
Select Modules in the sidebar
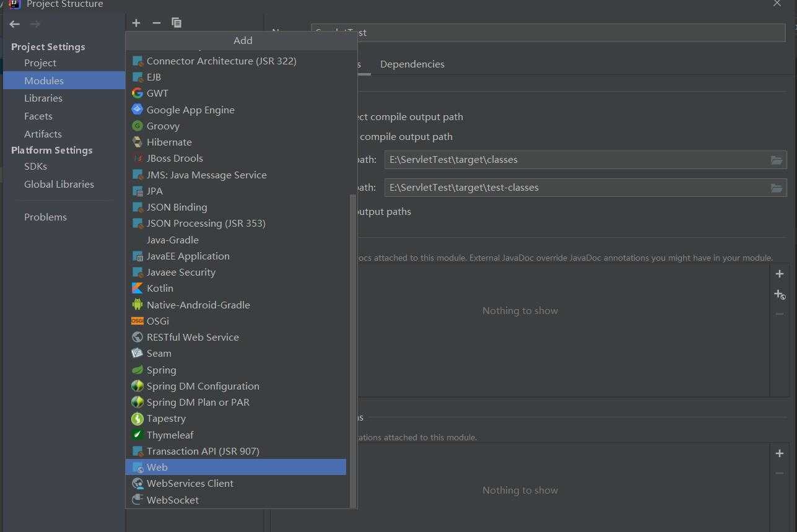pyautogui.click(x=64, y=81)
